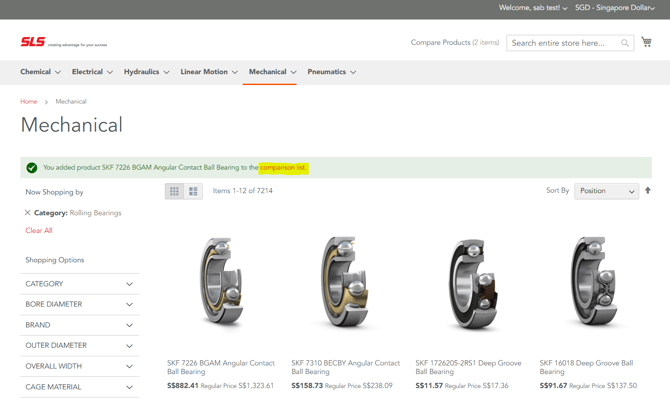Expand the CATEGORY filter
The height and width of the screenshot is (412, 670).
(x=79, y=284)
